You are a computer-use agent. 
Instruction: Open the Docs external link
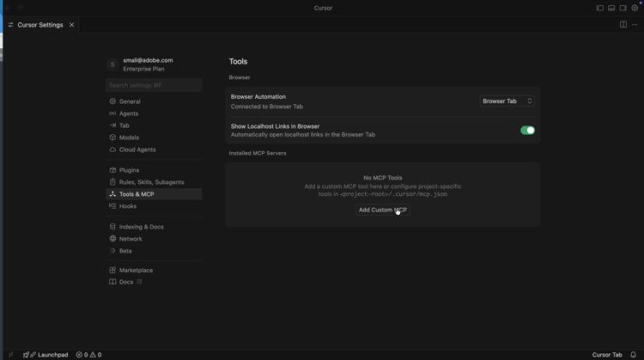pos(154,282)
